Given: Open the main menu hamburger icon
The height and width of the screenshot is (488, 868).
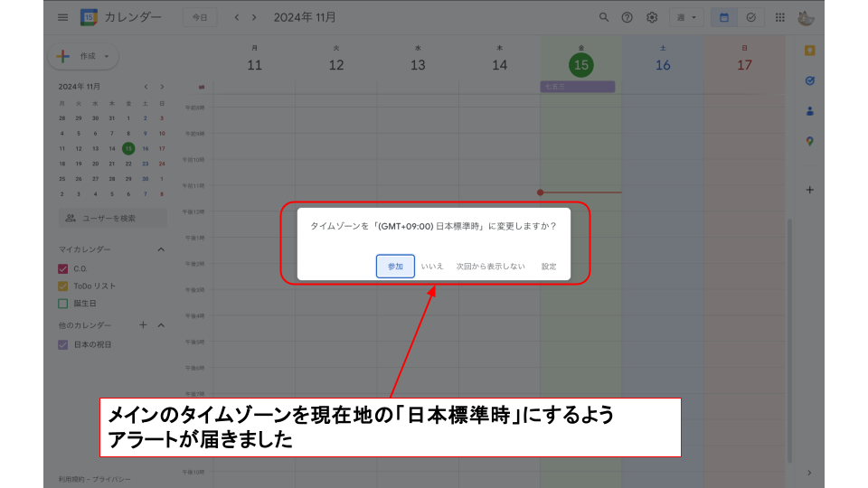Looking at the screenshot, I should point(62,17).
